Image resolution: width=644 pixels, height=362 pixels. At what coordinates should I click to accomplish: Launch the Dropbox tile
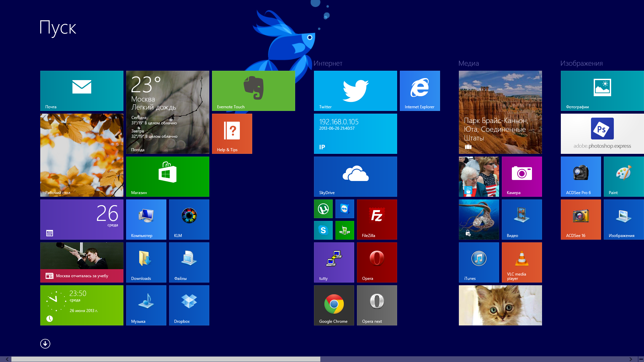click(x=189, y=305)
